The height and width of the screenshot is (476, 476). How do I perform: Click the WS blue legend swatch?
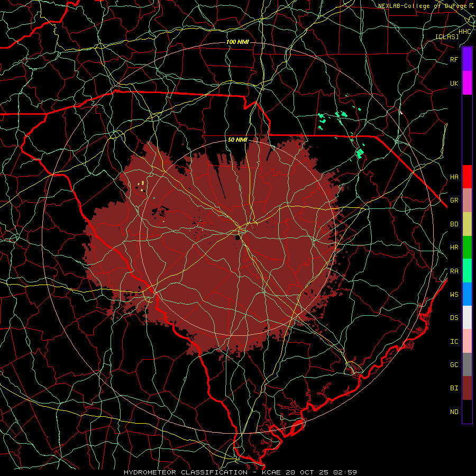point(467,294)
